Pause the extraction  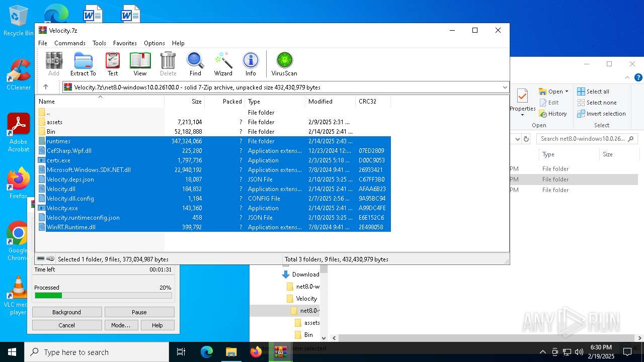(139, 312)
